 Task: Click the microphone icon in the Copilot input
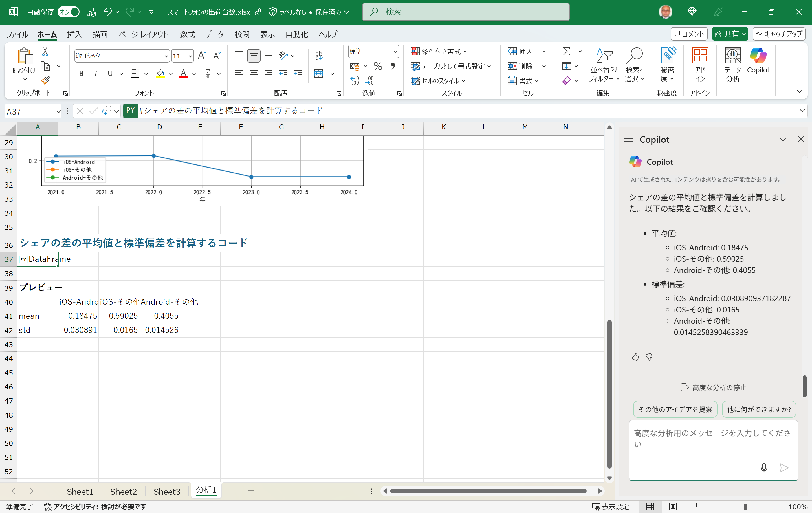[764, 468]
